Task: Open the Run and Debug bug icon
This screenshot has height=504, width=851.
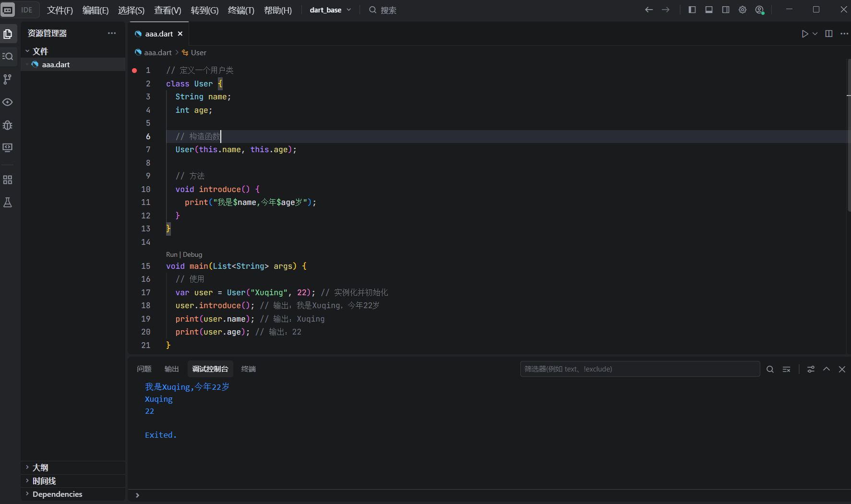Action: 8,125
